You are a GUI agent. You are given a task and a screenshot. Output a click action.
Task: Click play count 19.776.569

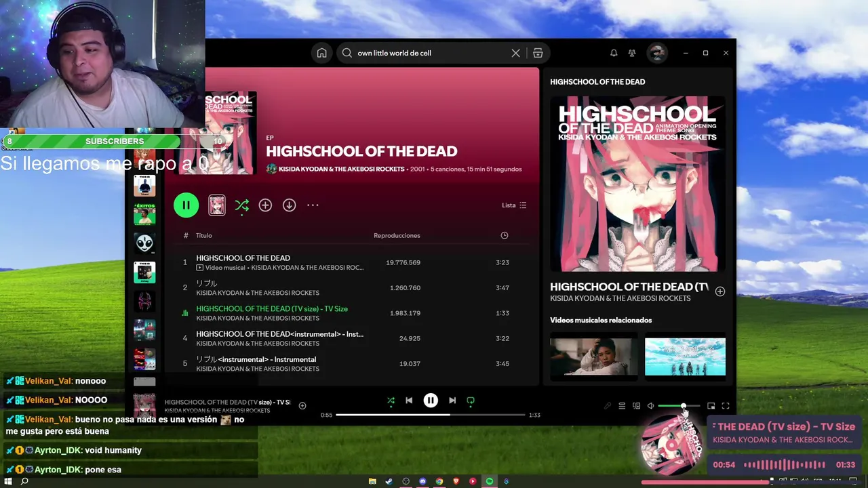[403, 262]
